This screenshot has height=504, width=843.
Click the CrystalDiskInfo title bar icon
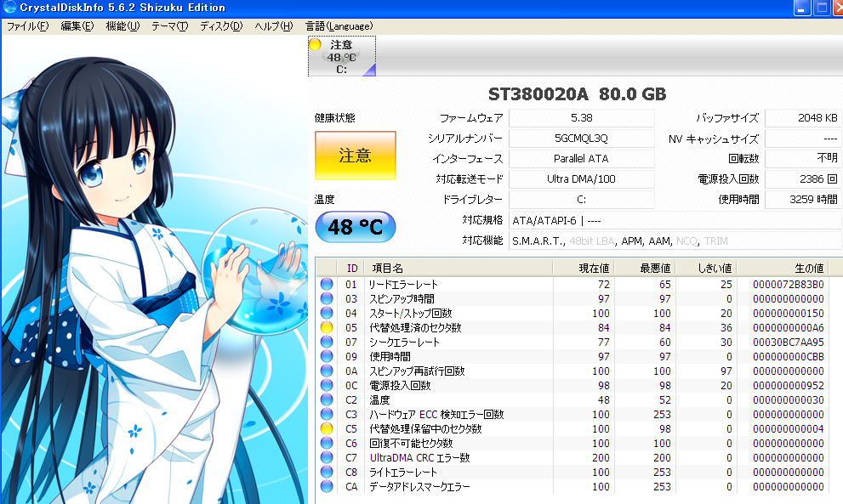click(x=9, y=7)
